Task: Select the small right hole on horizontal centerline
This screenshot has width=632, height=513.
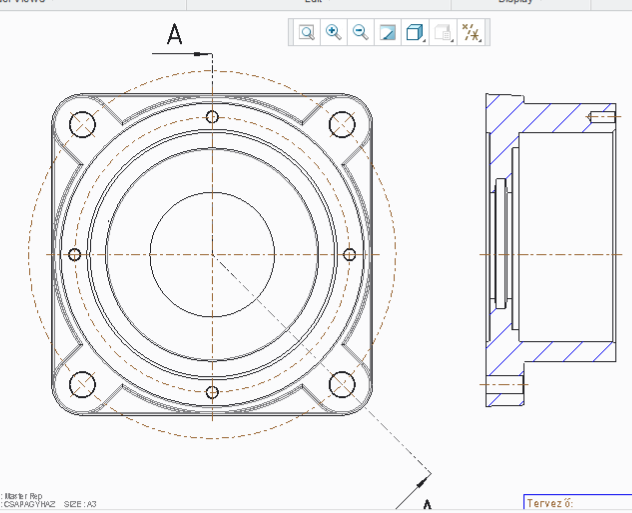Action: click(350, 255)
